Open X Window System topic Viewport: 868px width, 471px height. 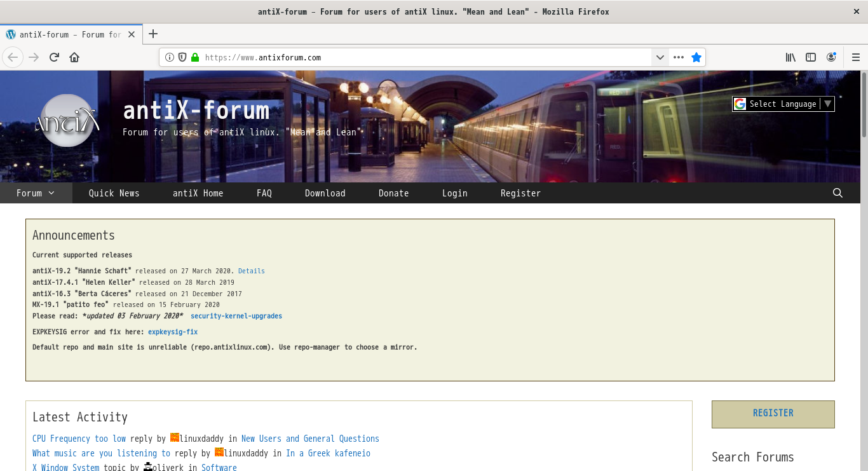pyautogui.click(x=66, y=468)
